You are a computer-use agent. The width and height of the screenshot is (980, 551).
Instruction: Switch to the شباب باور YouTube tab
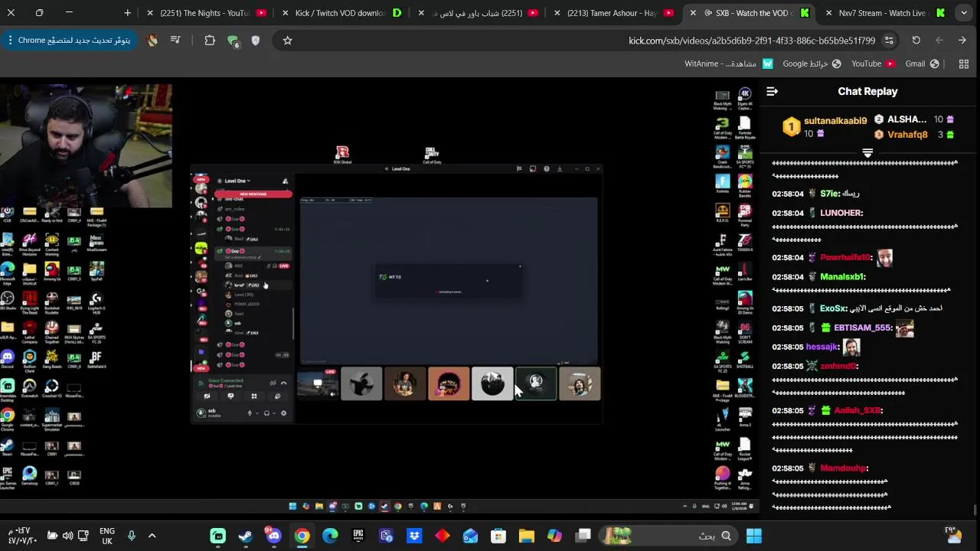pos(476,13)
